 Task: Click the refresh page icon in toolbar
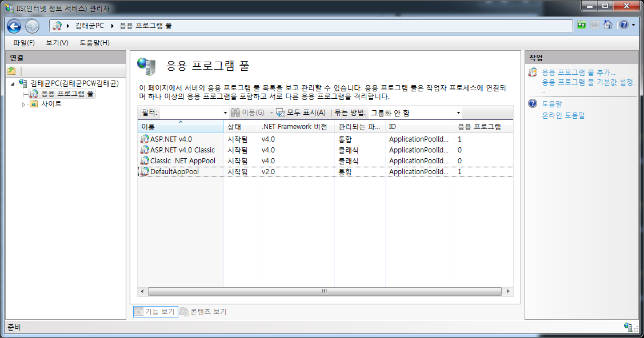(x=582, y=25)
